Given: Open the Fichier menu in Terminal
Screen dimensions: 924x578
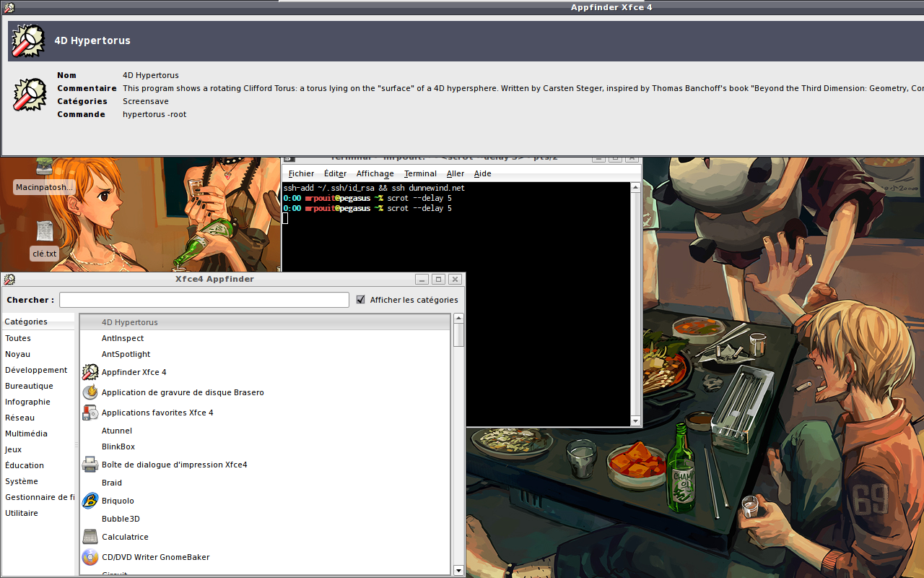Looking at the screenshot, I should (301, 173).
